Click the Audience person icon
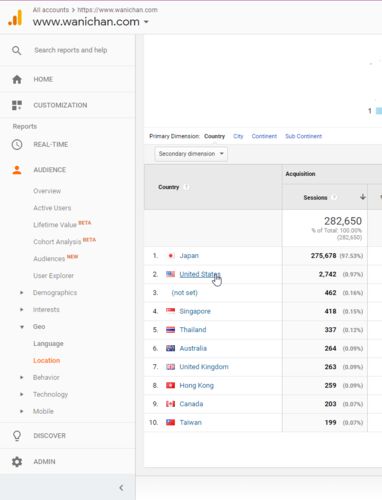Image resolution: width=382 pixels, height=500 pixels. [17, 170]
